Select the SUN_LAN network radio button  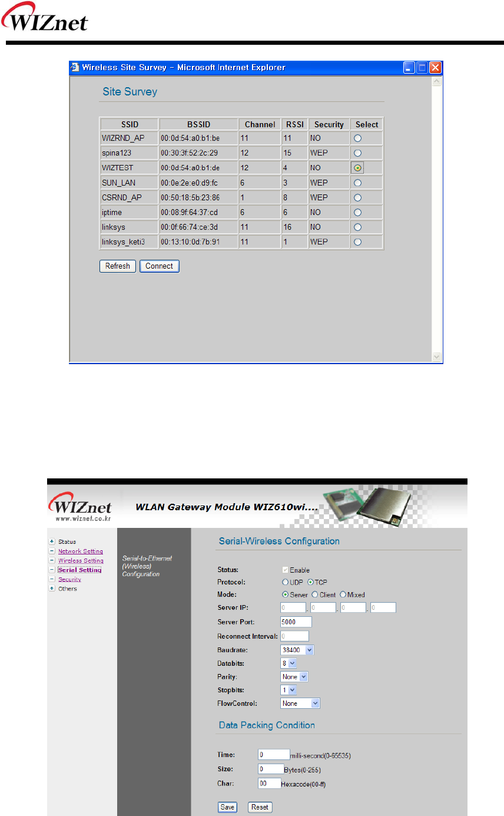point(358,183)
